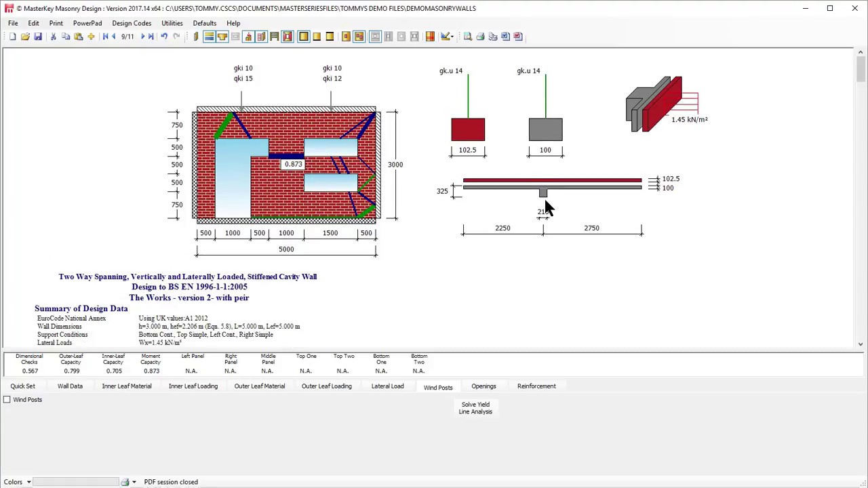Open the Utilities menu

(x=172, y=23)
